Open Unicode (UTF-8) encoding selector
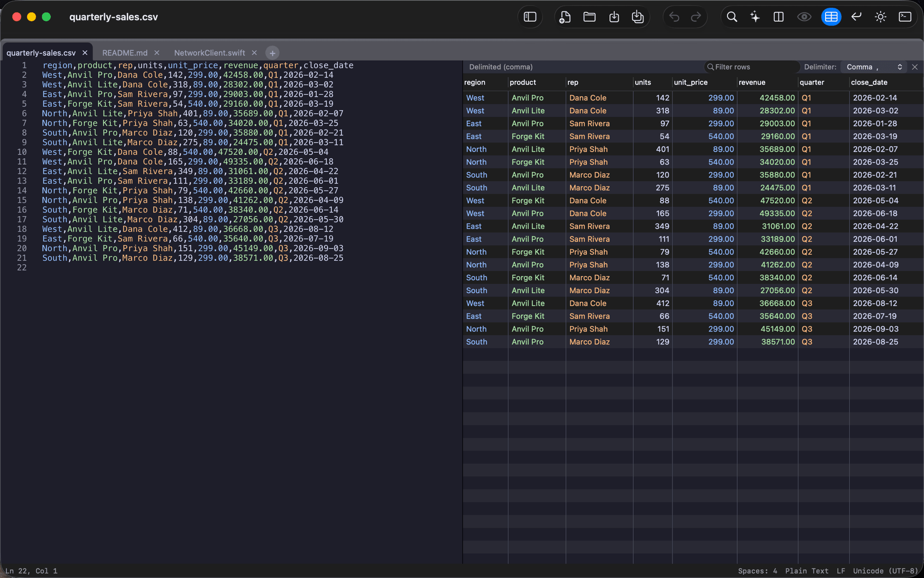The height and width of the screenshot is (578, 924). (885, 571)
